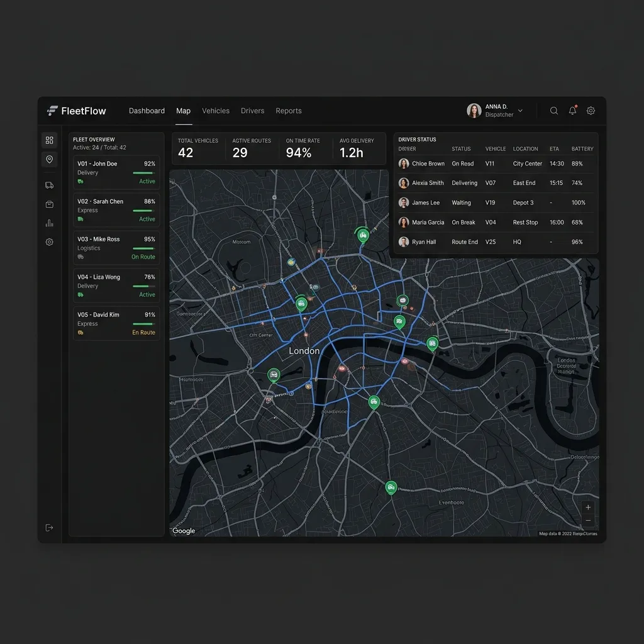Select Maria Garcia driver name
Screen dimensions: 644x644
click(428, 222)
